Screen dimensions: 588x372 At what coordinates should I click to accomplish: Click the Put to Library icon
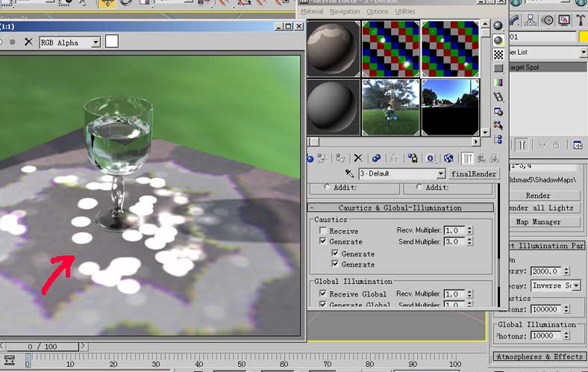tap(413, 158)
